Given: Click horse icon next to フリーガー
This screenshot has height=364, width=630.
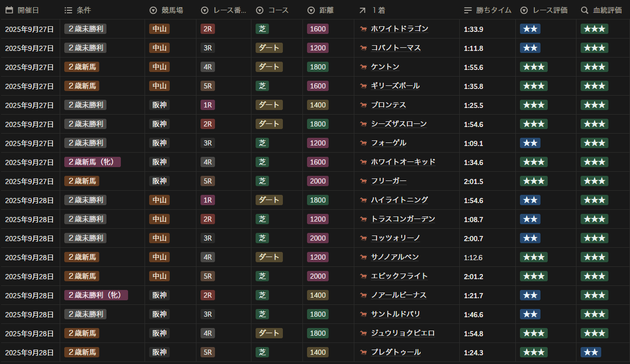Looking at the screenshot, I should 364,181.
